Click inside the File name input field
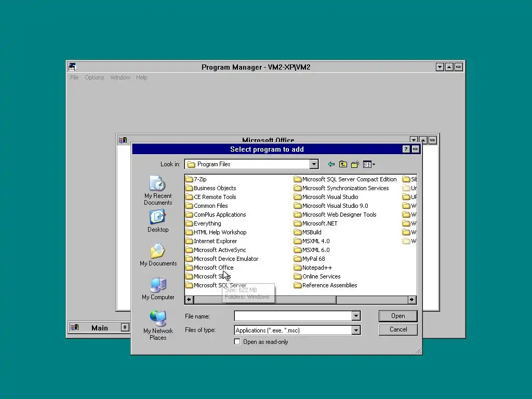 point(293,316)
